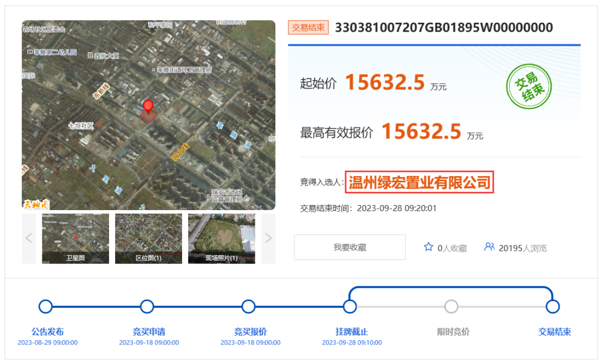
Task: Click the orange 交易结束 status tag
Action: click(x=308, y=28)
